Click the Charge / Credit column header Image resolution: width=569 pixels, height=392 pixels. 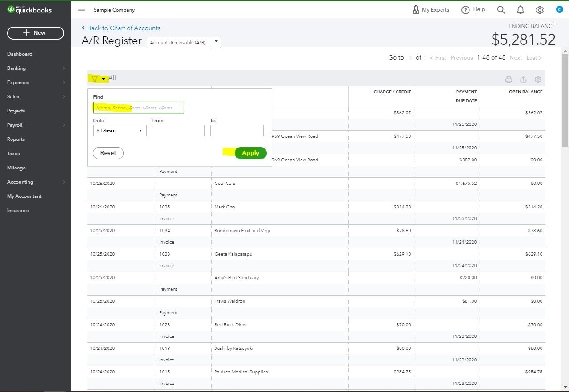coord(392,92)
